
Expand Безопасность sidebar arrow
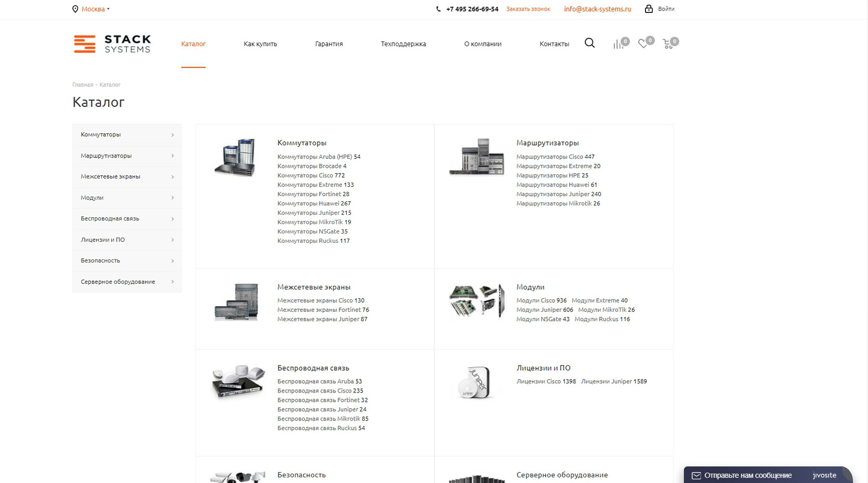[173, 260]
